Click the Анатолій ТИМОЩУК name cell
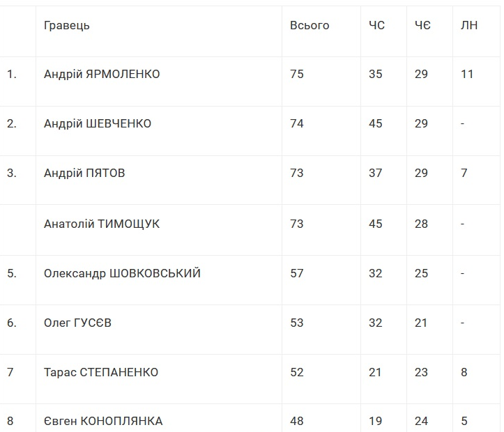The image size is (504, 432). 102,224
